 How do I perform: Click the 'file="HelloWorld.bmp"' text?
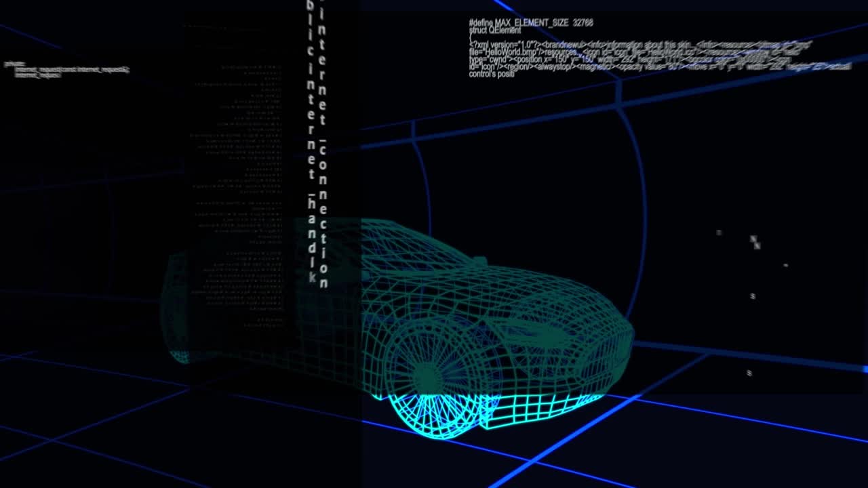coord(505,52)
